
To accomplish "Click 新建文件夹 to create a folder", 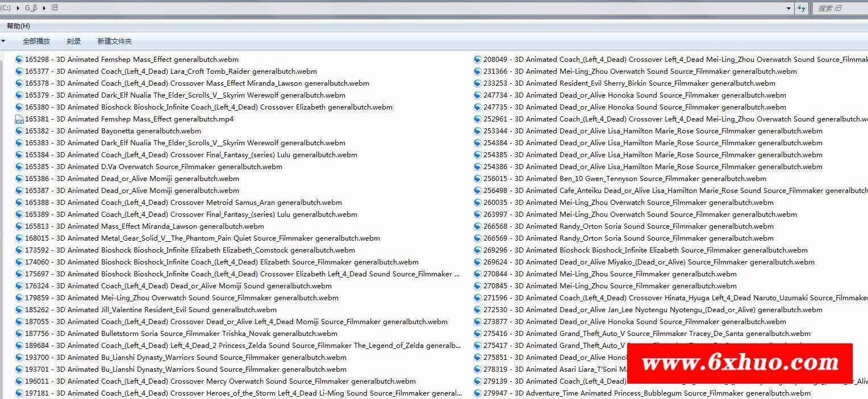I will point(114,41).
